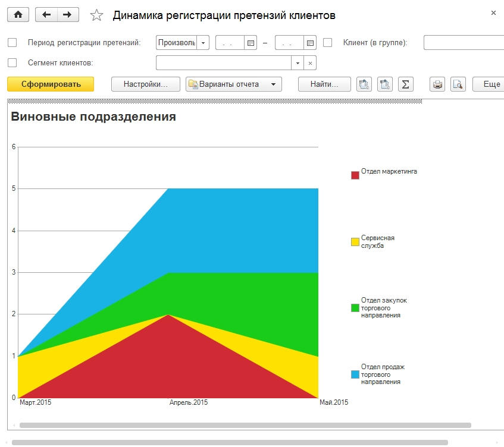The height and width of the screenshot is (447, 504).
Task: Add report to favorites star
Action: pyautogui.click(x=96, y=15)
